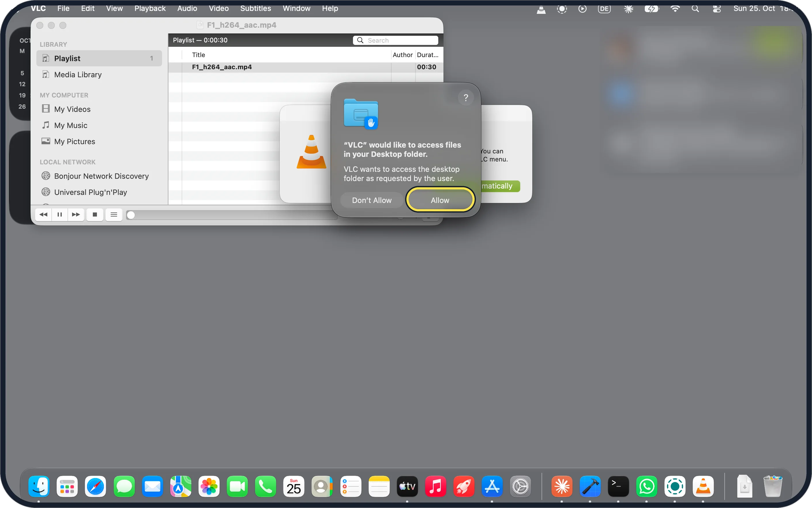The image size is (812, 508).
Task: Click the playlist Search field
Action: (395, 40)
